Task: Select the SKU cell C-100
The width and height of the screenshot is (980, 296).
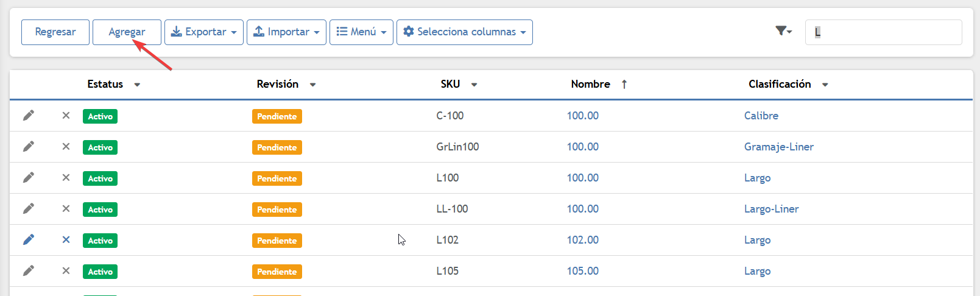Action: 450,116
